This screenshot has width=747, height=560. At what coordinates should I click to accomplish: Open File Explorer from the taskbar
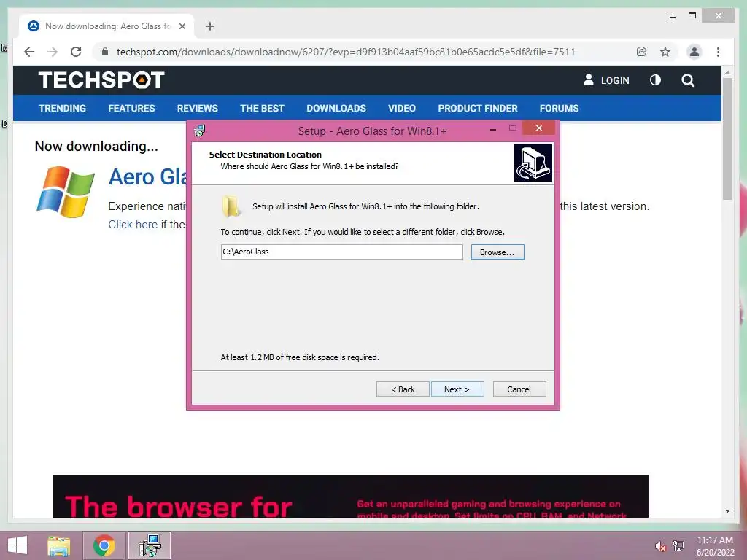coord(58,545)
